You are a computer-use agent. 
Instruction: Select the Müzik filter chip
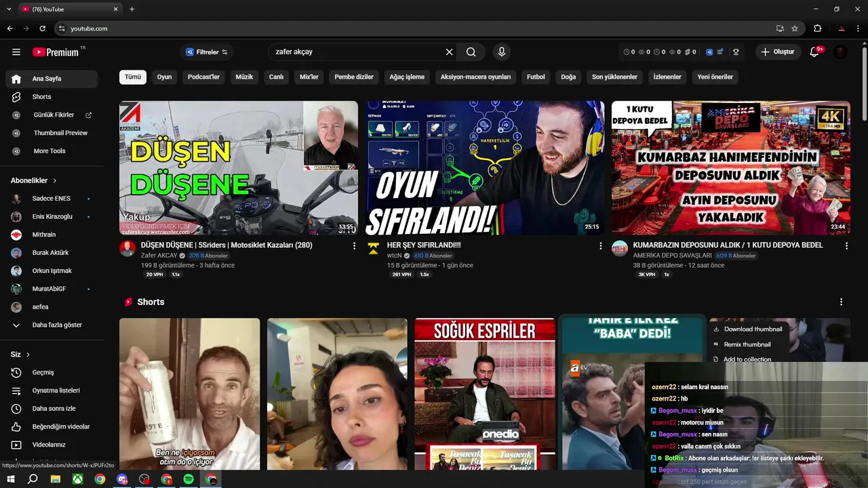[x=244, y=77]
